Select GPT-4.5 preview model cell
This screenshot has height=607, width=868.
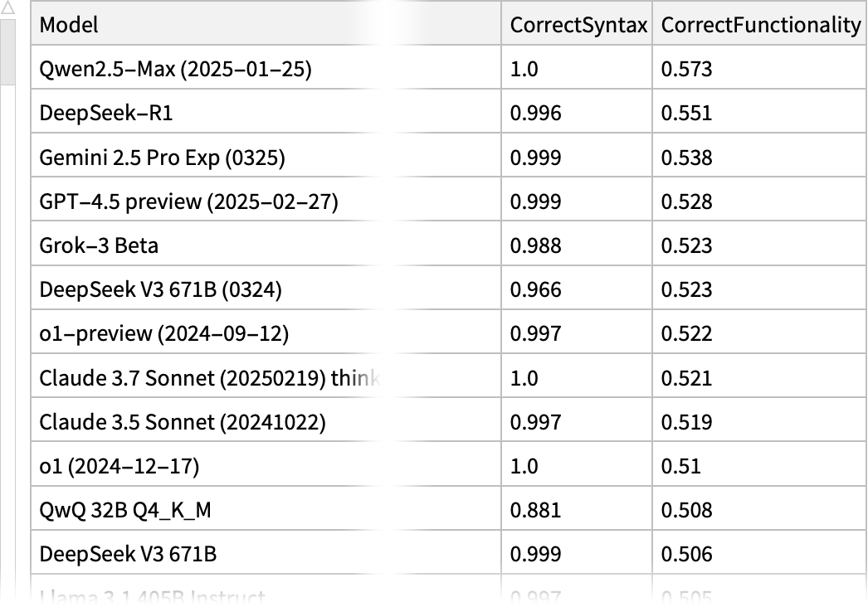click(x=188, y=202)
